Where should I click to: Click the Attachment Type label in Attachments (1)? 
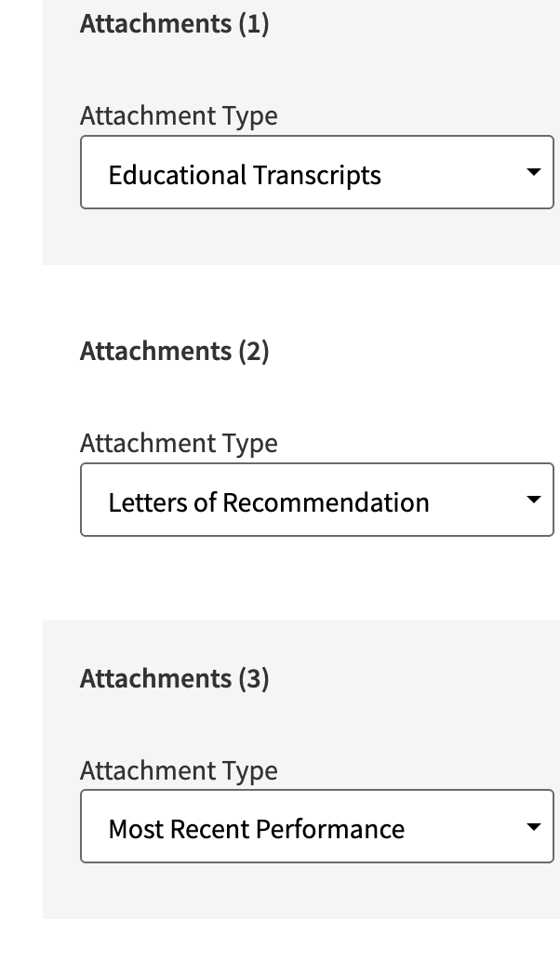(179, 115)
